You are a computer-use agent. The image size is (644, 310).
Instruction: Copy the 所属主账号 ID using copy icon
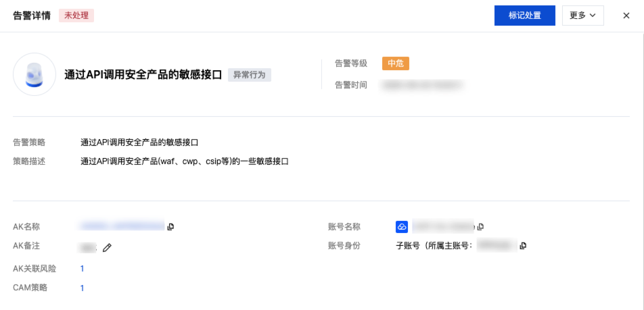[x=523, y=246]
